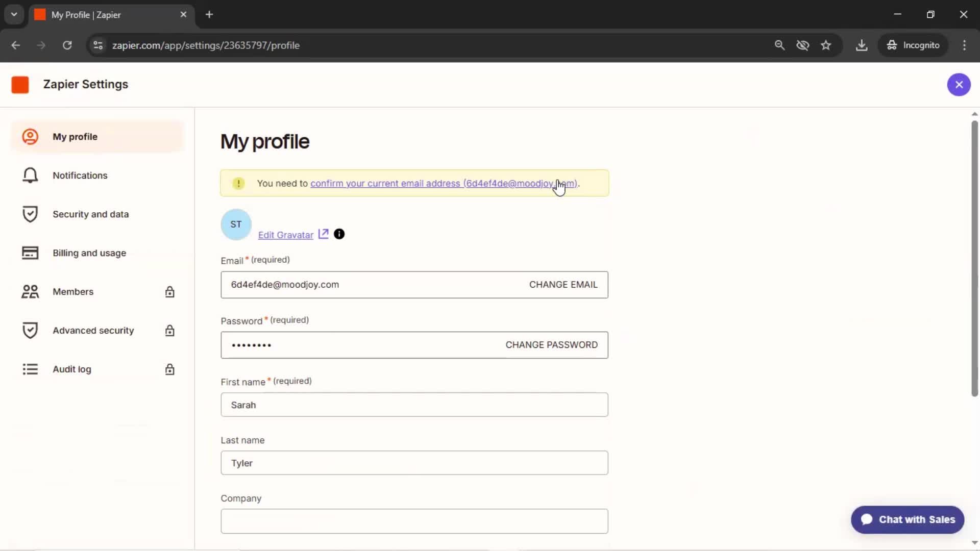Click the browser back arrow
980x551 pixels.
(x=16, y=45)
